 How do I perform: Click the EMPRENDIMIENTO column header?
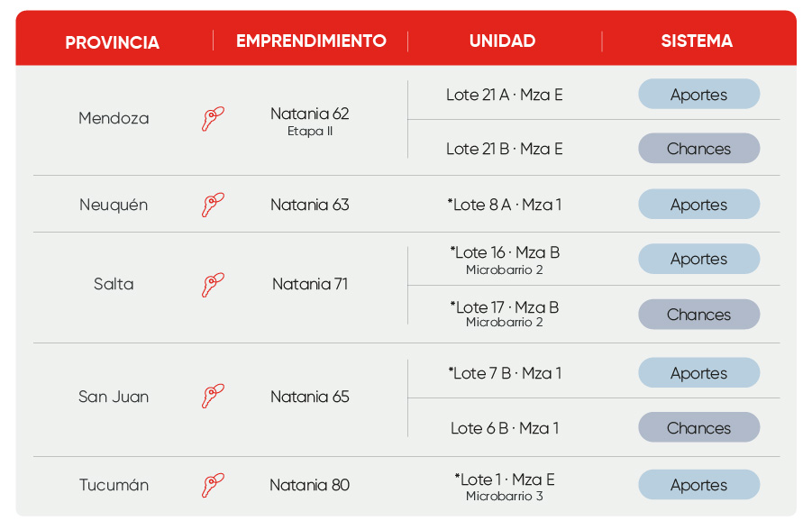[x=311, y=41]
